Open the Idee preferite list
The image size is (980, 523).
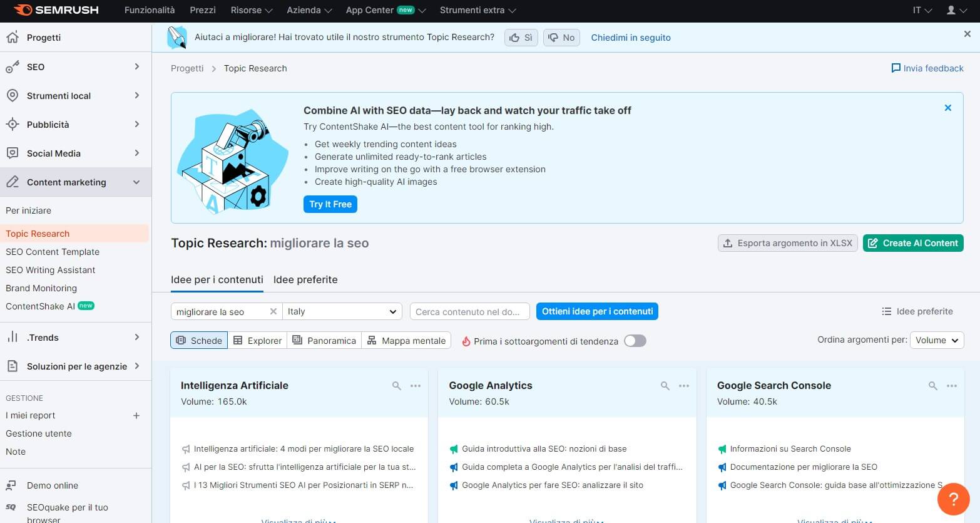(917, 311)
